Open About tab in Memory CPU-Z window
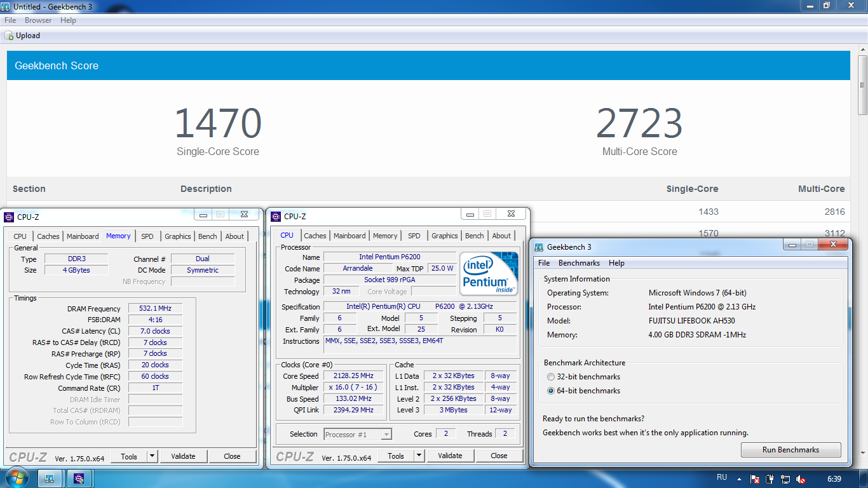 point(234,236)
